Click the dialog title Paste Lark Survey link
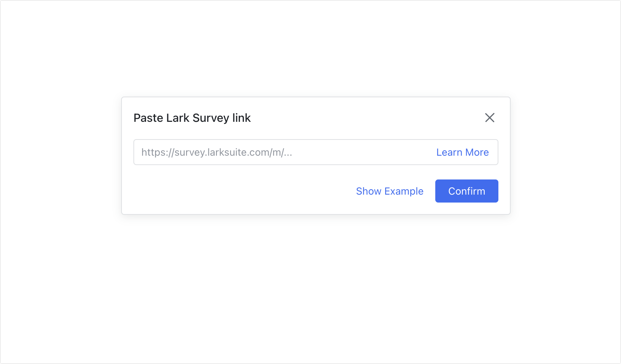 [192, 118]
